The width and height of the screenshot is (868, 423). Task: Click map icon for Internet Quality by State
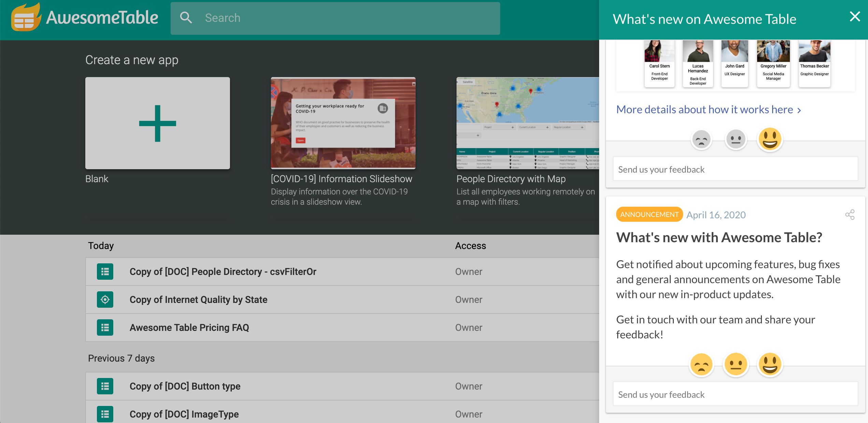[x=105, y=300]
